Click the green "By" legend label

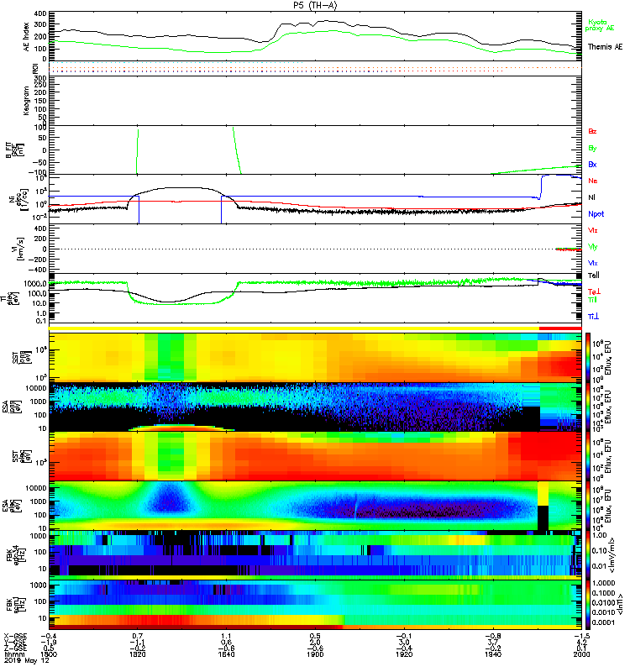592,148
